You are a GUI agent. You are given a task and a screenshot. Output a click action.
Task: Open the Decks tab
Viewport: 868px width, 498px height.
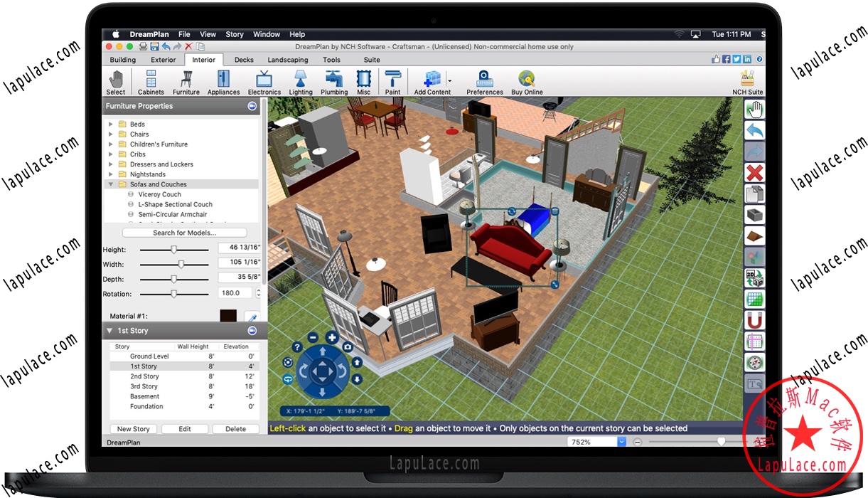(244, 60)
